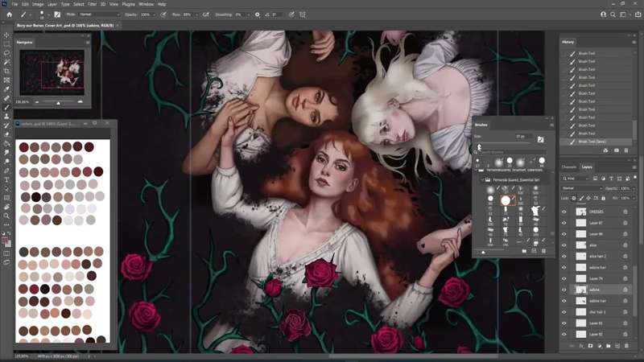The height and width of the screenshot is (362, 644).
Task: Select the Horizontal Type tool
Action: (x=6, y=179)
